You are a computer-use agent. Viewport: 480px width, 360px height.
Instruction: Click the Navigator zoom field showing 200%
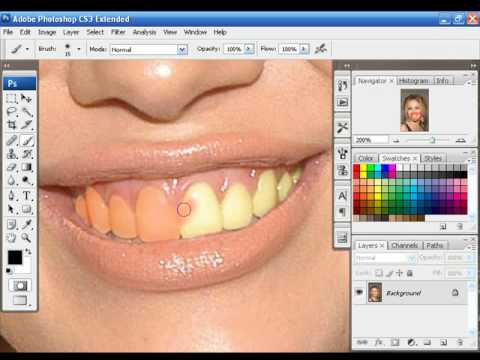(371, 140)
